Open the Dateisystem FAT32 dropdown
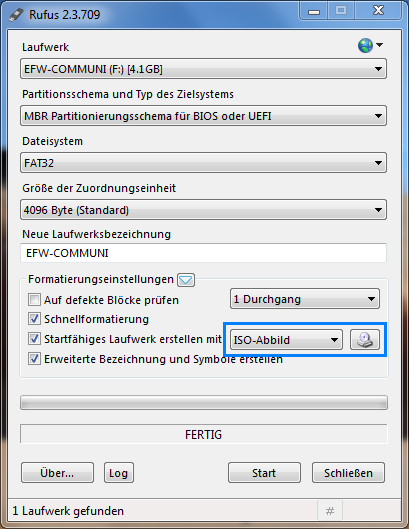The height and width of the screenshot is (529, 409). point(203,163)
